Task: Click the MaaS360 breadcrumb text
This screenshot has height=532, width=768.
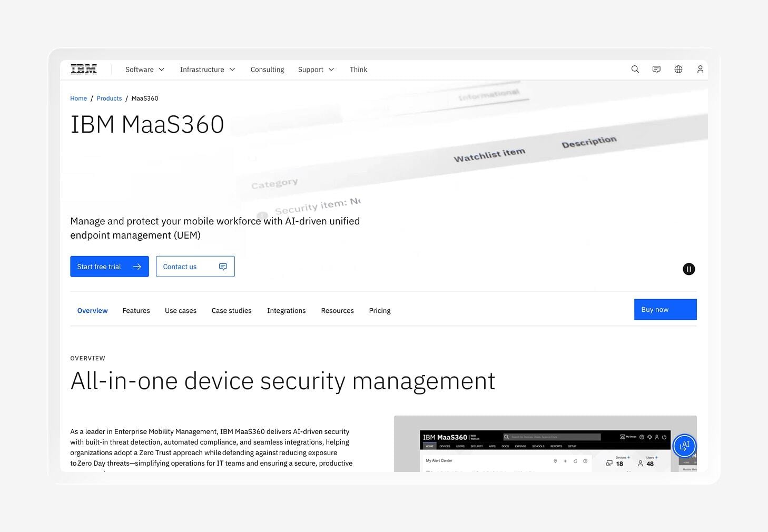Action: [145, 98]
